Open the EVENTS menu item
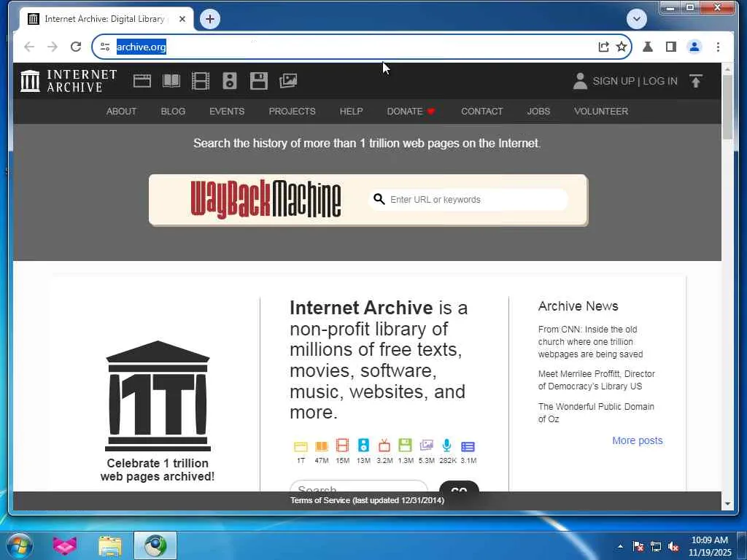 tap(227, 111)
